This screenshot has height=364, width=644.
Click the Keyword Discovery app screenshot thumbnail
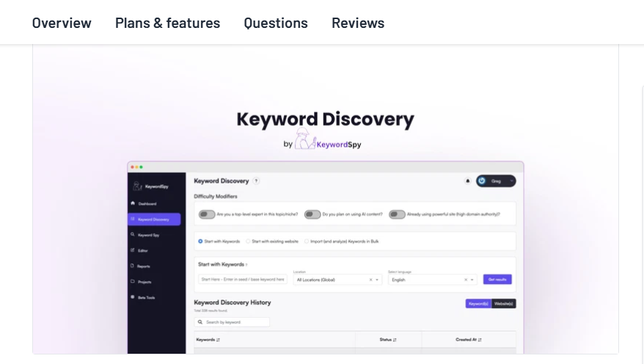(x=325, y=257)
